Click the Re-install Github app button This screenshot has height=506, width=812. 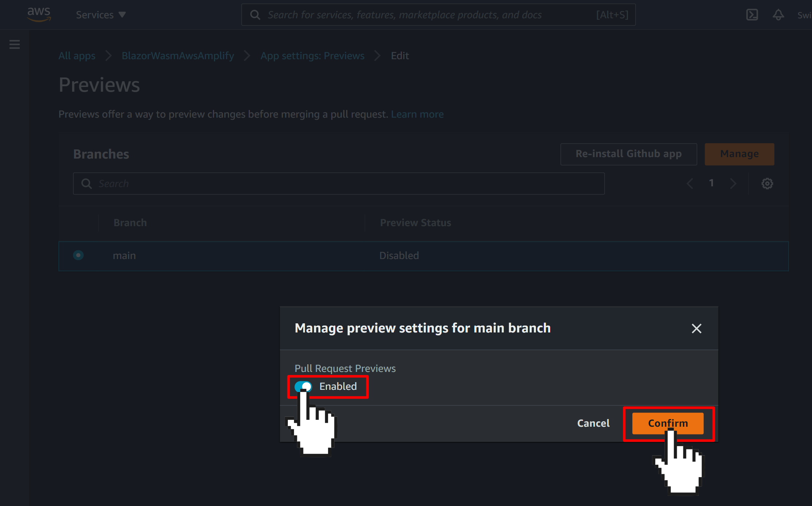628,154
